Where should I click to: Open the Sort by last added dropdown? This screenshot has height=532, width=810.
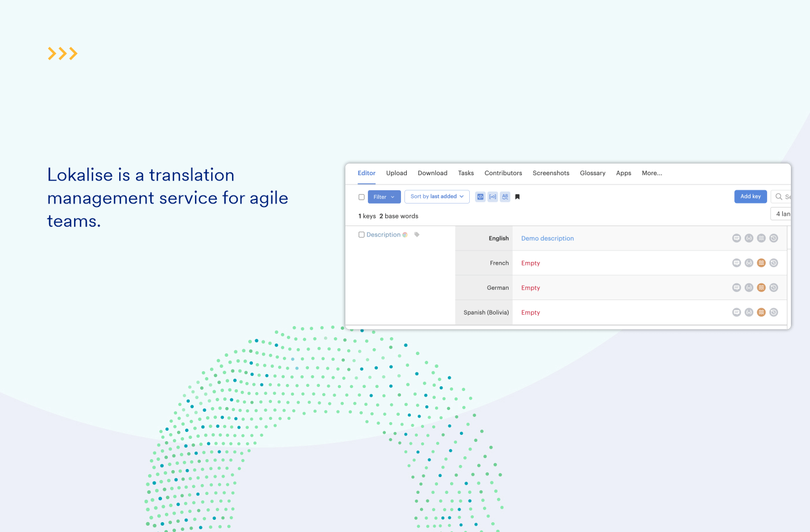pos(437,197)
